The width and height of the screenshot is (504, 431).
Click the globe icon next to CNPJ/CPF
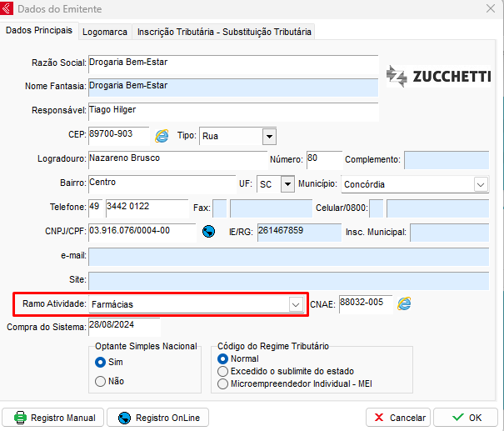209,232
